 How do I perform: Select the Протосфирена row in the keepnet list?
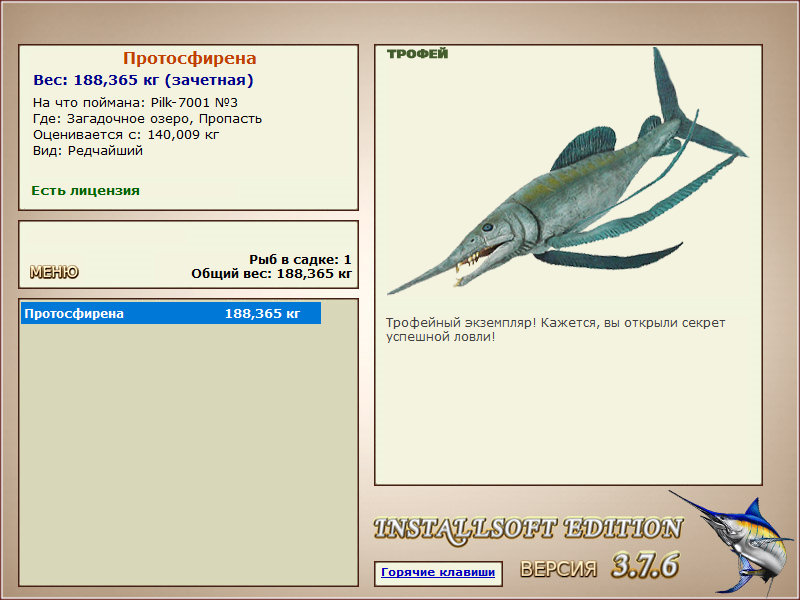coord(171,313)
